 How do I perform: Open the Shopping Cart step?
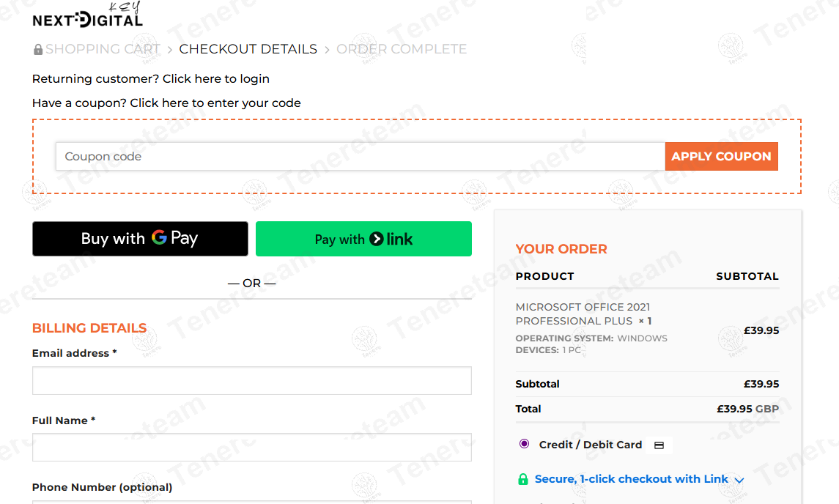pyautogui.click(x=103, y=49)
